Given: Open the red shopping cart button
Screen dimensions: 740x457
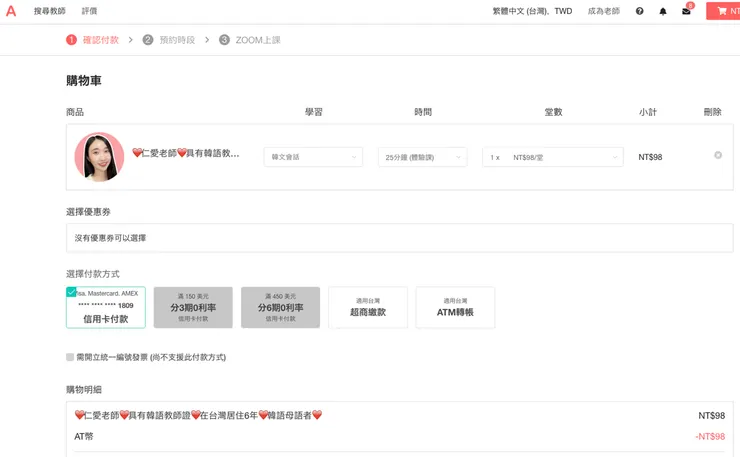Looking at the screenshot, I should pos(723,11).
